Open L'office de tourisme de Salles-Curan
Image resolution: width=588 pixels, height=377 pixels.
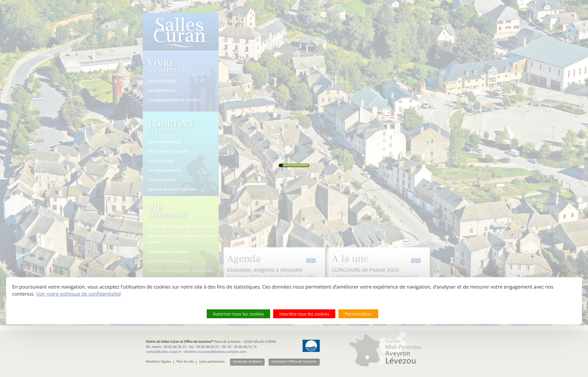point(181,226)
